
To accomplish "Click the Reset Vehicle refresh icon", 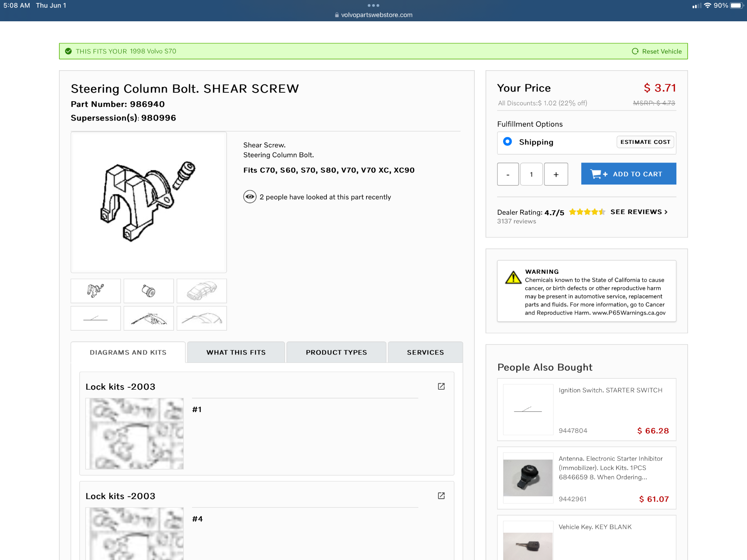I will pos(635,51).
